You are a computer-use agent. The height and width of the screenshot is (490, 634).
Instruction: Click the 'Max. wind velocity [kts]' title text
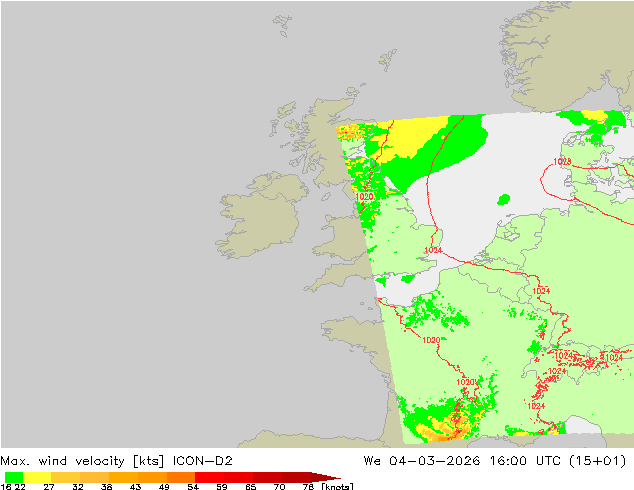(x=82, y=461)
